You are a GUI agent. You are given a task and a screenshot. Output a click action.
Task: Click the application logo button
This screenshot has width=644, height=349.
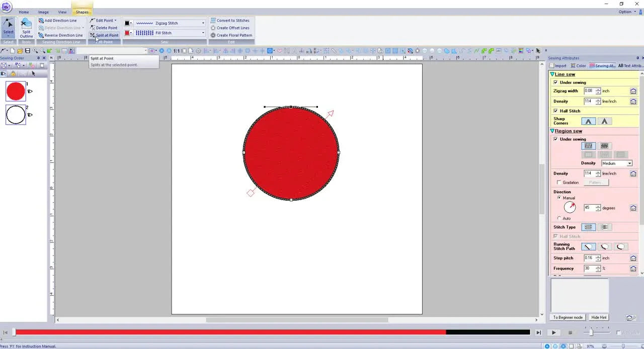7,7
